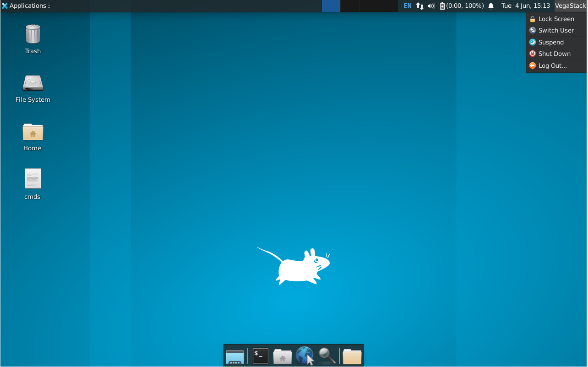Switch keyboard layout via the EN indicator

pos(407,5)
